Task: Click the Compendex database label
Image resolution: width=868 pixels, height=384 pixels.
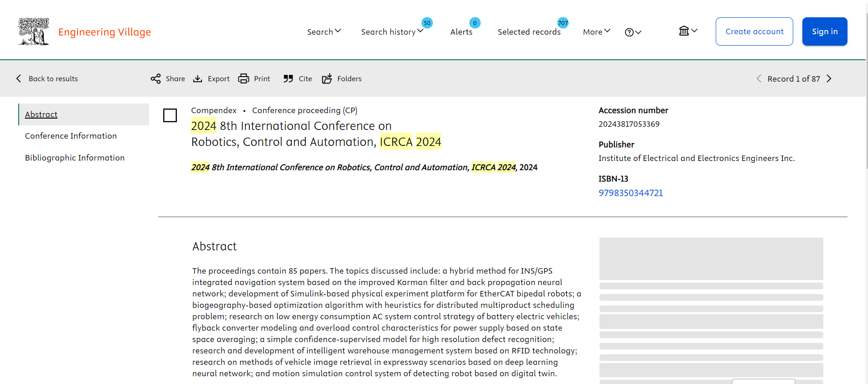Action: [214, 110]
